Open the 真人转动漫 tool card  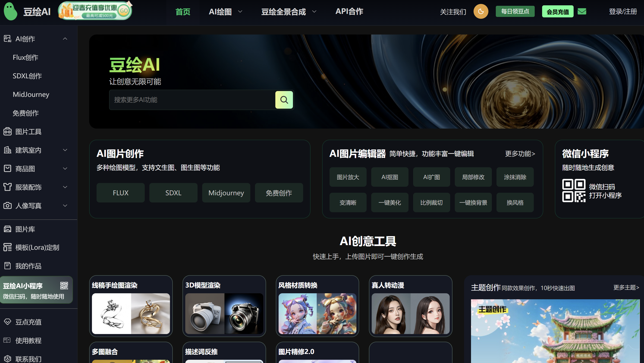tap(411, 306)
